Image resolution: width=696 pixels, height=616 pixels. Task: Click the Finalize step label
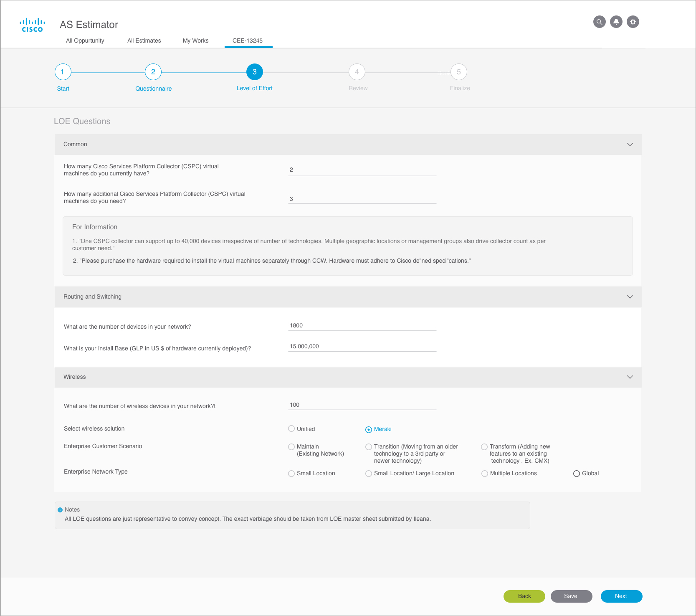pos(460,88)
